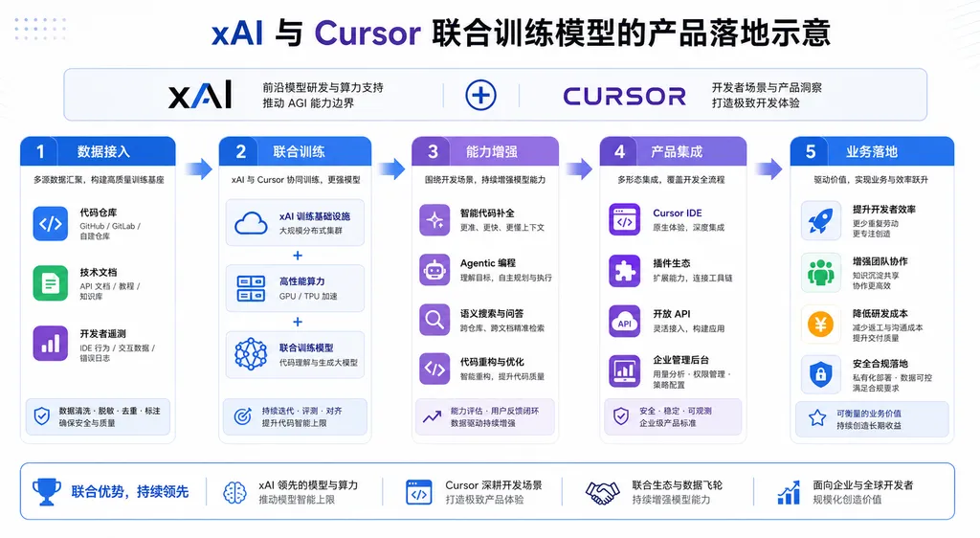Select the 业务落地 step 5 header
This screenshot has height=538, width=980.
(x=873, y=151)
